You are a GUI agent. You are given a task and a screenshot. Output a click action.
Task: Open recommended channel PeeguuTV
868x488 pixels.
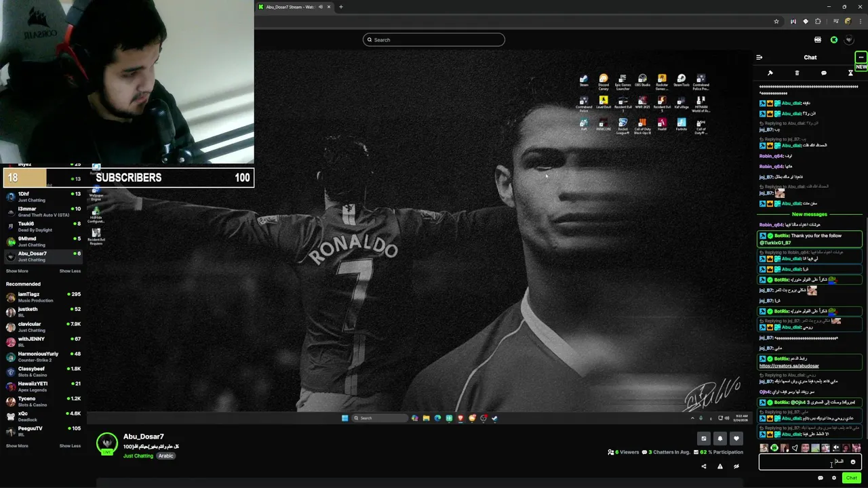click(x=42, y=431)
